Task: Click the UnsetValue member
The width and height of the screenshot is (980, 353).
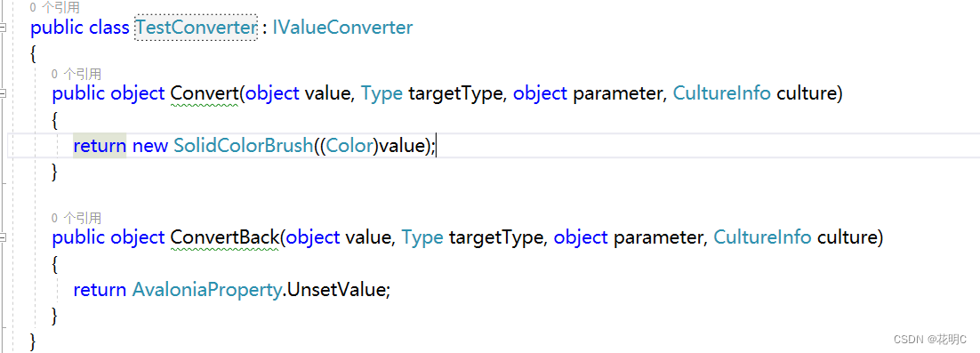Action: click(334, 291)
